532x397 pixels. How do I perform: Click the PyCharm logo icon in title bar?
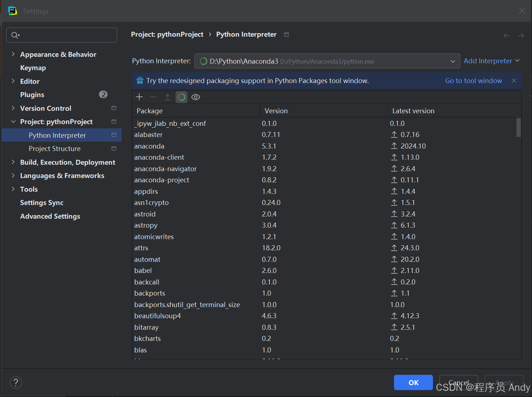pos(13,11)
